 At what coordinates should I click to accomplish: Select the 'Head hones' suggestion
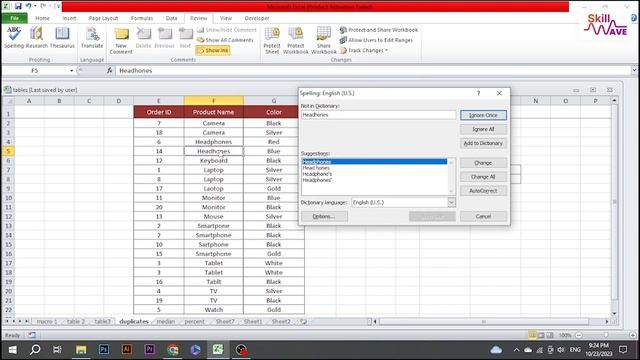[316, 168]
